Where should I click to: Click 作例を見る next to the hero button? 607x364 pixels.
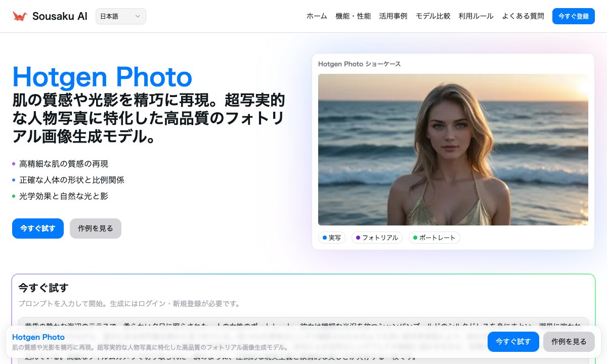pos(95,228)
